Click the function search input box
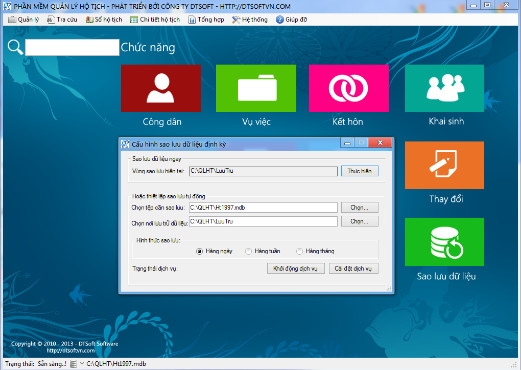Screen dimensions: 521x370 tap(72, 47)
